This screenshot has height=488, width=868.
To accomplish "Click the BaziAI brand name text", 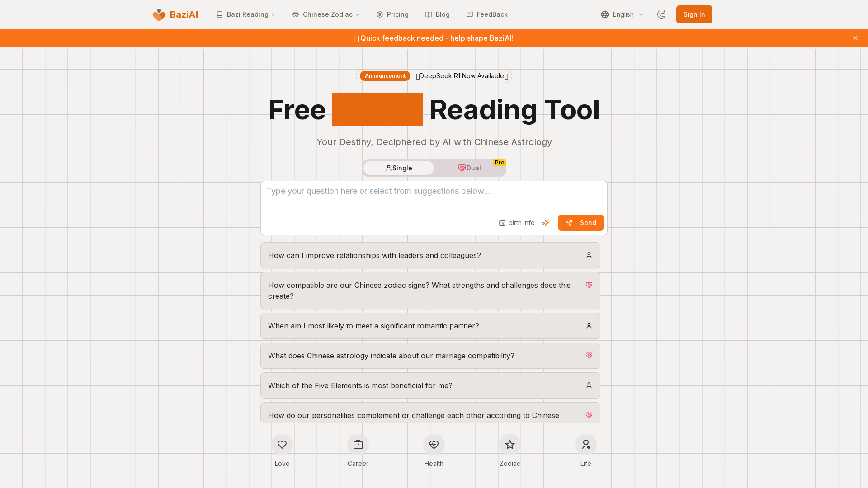I will pyautogui.click(x=184, y=14).
